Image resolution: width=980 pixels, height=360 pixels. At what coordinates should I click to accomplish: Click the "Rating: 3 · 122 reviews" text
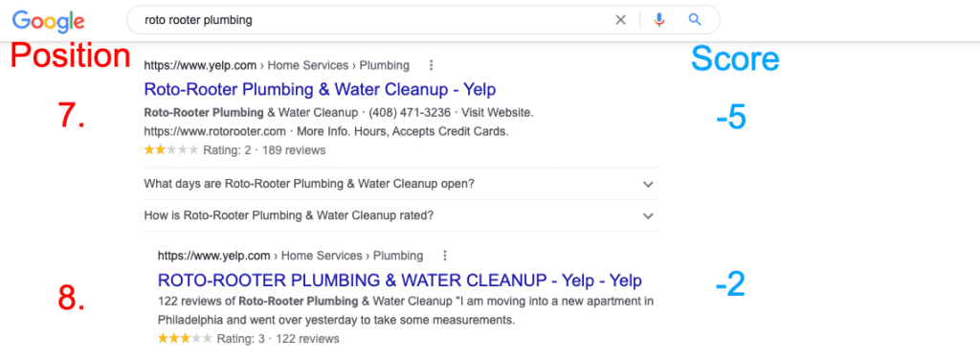(x=278, y=339)
